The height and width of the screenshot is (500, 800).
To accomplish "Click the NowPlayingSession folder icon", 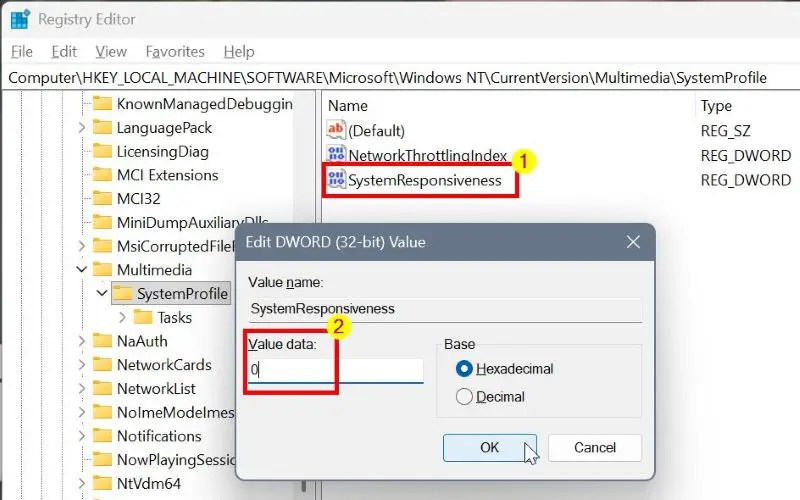I will point(102,460).
